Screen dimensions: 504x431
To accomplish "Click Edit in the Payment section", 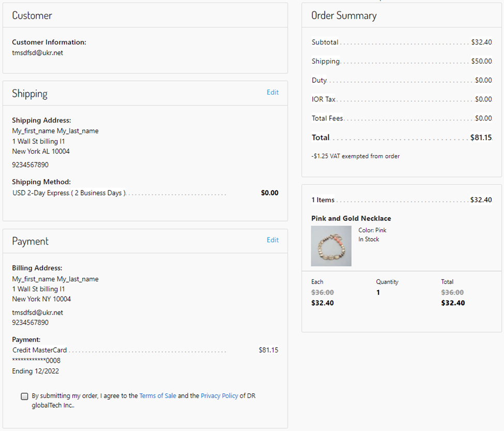I will 272,240.
